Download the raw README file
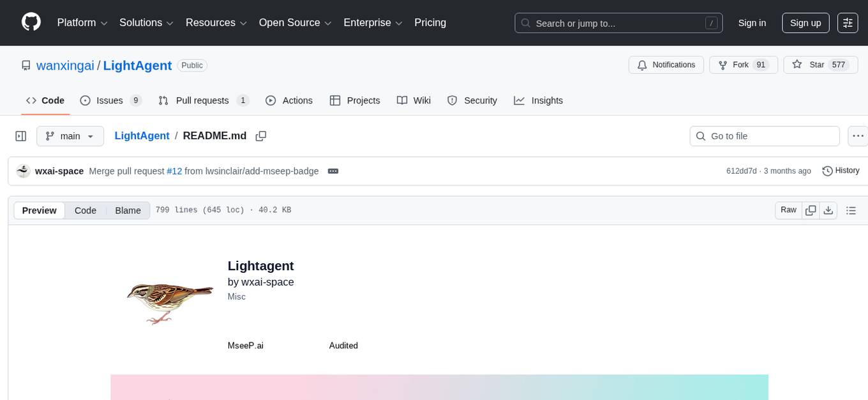 point(828,210)
